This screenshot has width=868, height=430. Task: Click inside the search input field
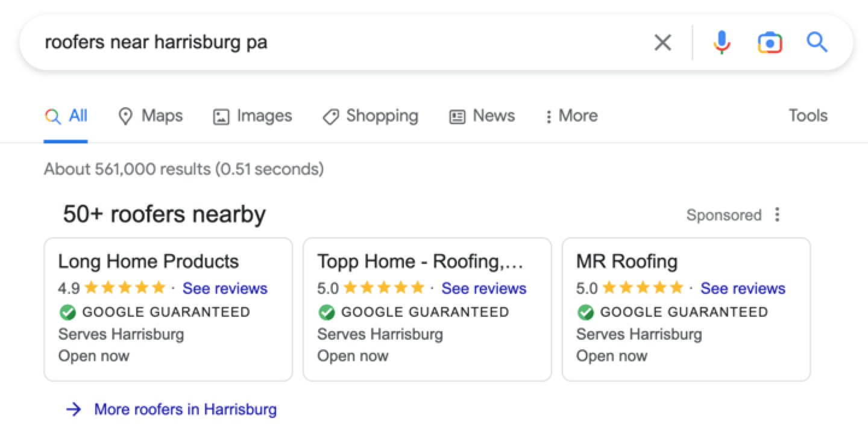click(241, 42)
